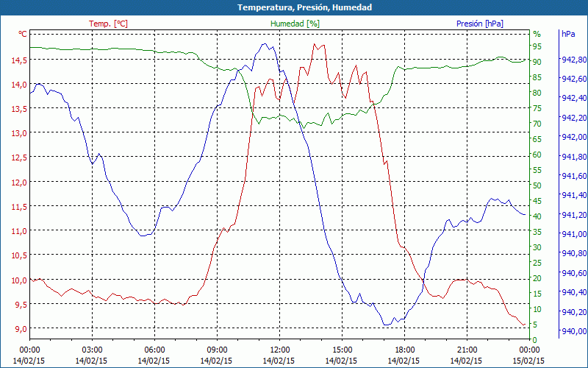Click the 40 humidity axis value
588x368 pixels.
pyautogui.click(x=537, y=216)
